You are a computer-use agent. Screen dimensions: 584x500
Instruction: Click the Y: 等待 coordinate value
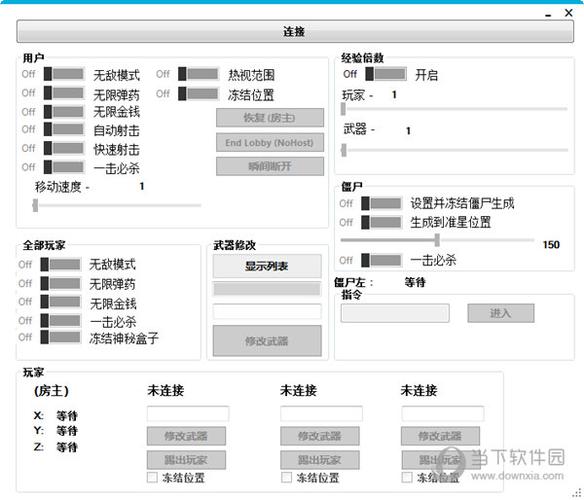click(67, 431)
